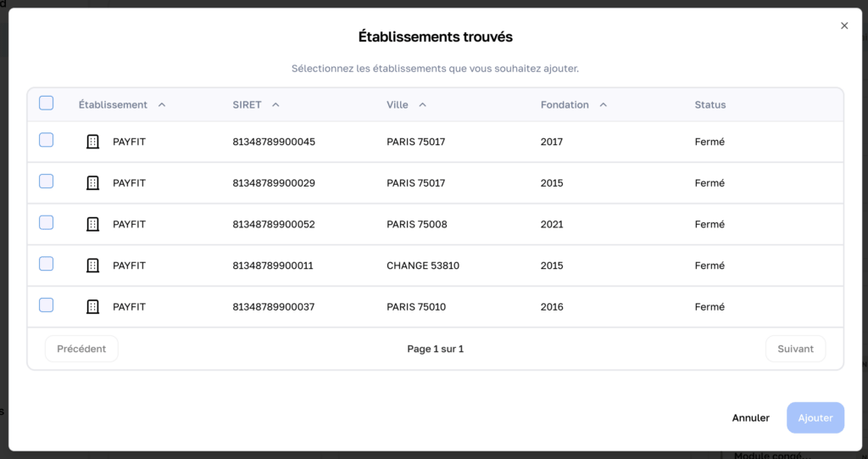Tick the checkbox for CHANGE 53810 establishment

[x=47, y=264]
